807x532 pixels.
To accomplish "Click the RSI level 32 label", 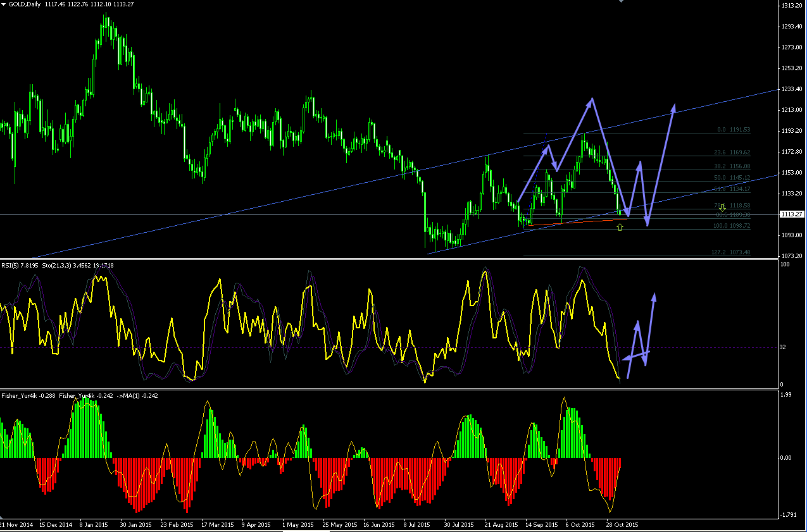I will [784, 348].
